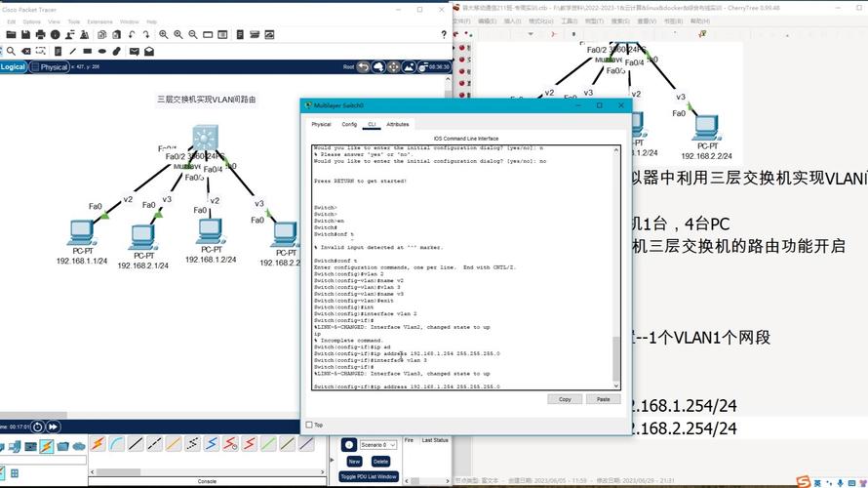Open the Attributes tab of the switch
Viewport: 868px width, 488px height.
(x=398, y=125)
